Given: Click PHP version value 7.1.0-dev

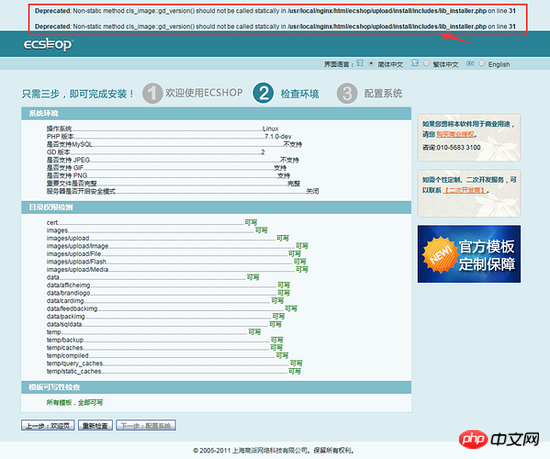Looking at the screenshot, I should point(278,136).
